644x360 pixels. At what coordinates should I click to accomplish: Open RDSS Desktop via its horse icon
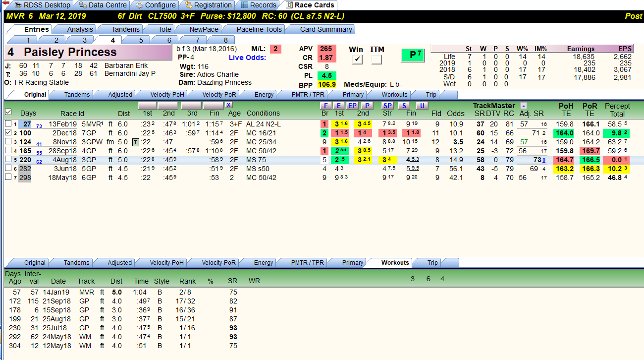click(17, 5)
